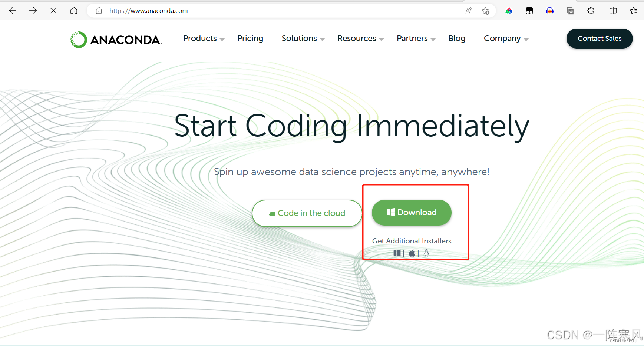Go back using browser back arrow
Image resolution: width=644 pixels, height=346 pixels.
click(13, 11)
